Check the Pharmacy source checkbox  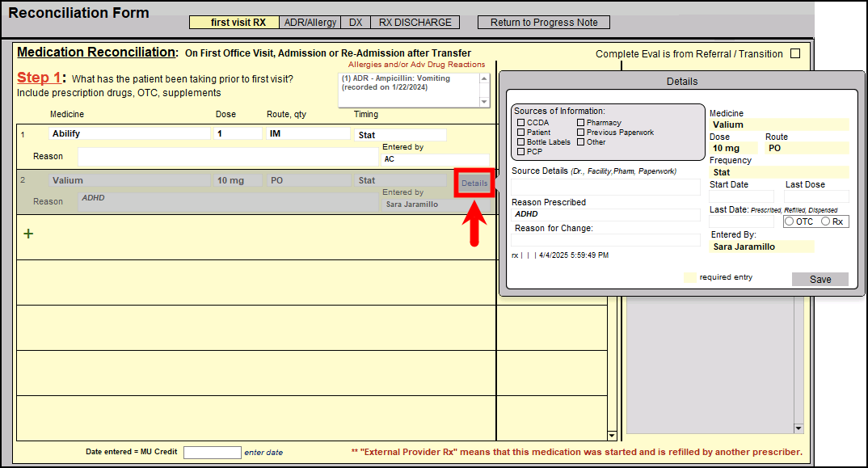pos(580,123)
